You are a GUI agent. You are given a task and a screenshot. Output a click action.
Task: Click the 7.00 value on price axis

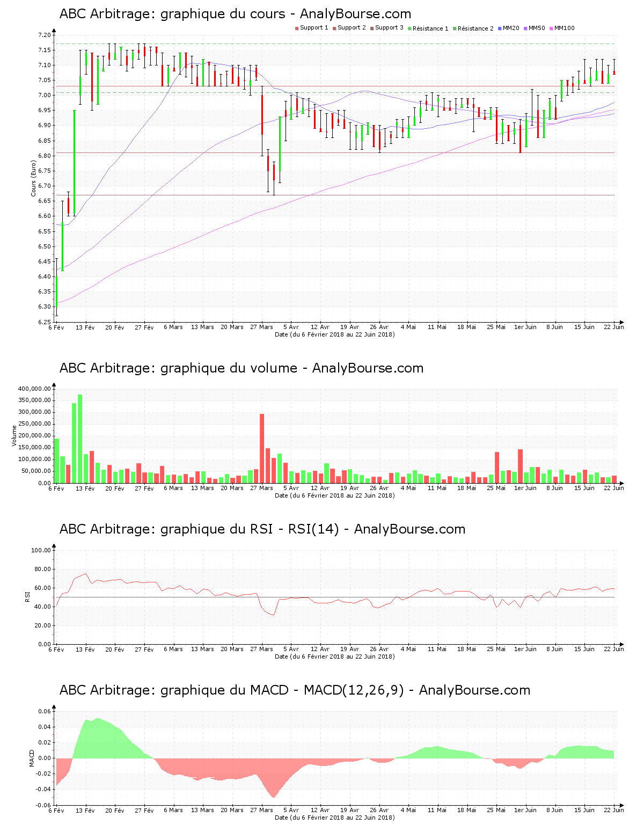pyautogui.click(x=45, y=96)
